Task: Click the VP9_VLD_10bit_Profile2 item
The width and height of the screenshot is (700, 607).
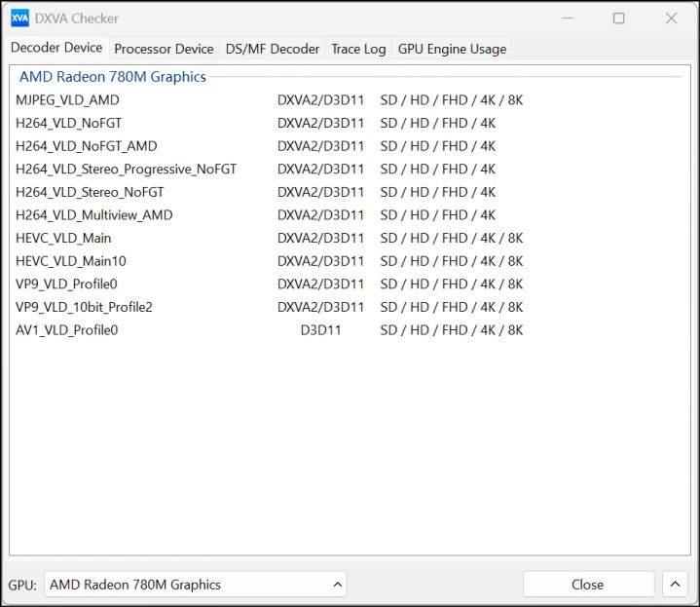Action: [85, 307]
